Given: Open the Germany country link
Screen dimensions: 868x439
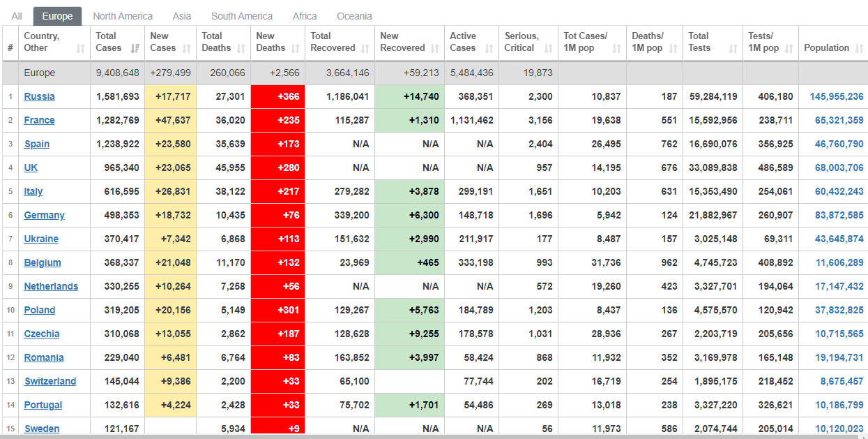Looking at the screenshot, I should pos(45,215).
